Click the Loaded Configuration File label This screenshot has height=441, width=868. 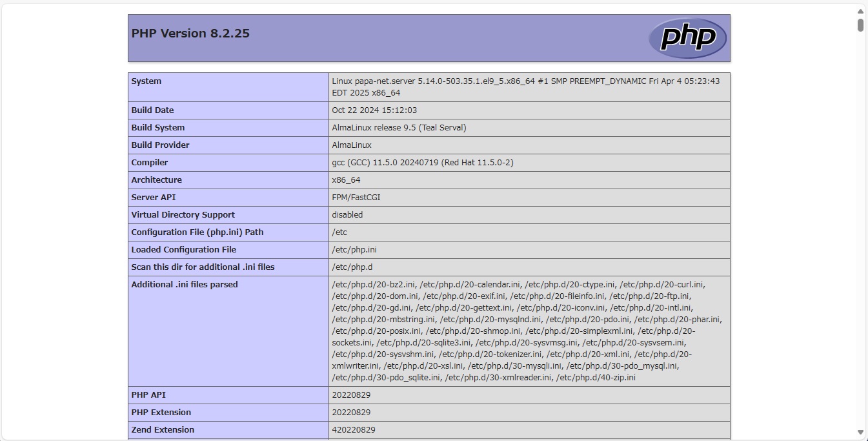pos(184,250)
